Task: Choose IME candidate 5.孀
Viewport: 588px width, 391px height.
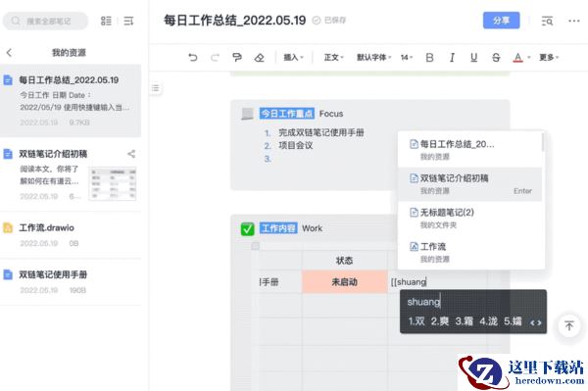Action: 513,321
